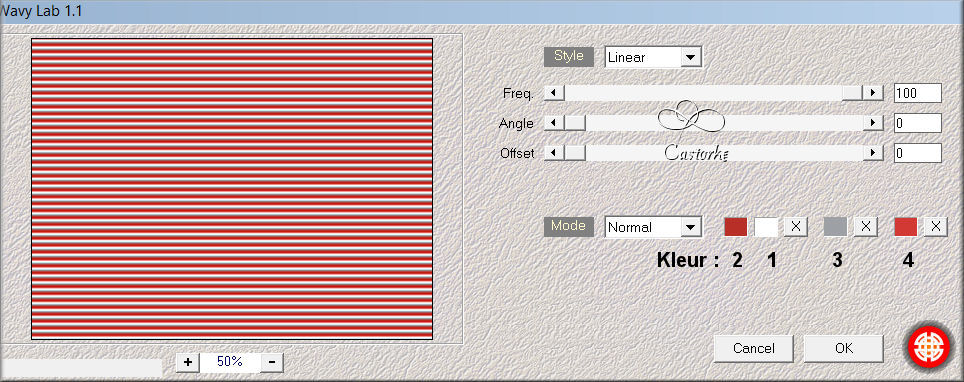Image resolution: width=964 pixels, height=382 pixels.
Task: Click the Angle right arrow button
Action: pos(873,123)
